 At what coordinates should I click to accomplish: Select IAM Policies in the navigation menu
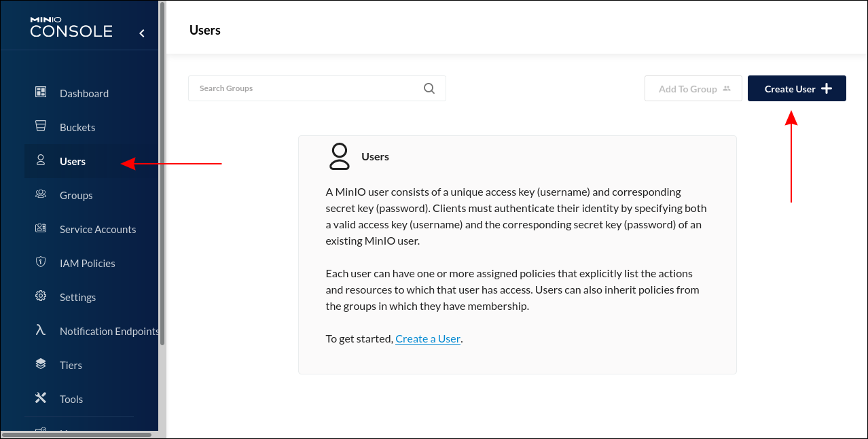[87, 263]
